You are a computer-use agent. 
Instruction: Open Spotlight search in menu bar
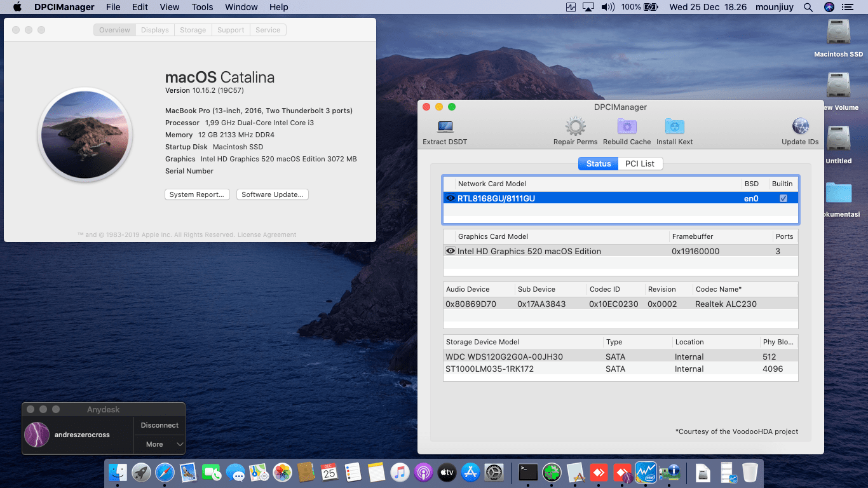[x=808, y=7]
